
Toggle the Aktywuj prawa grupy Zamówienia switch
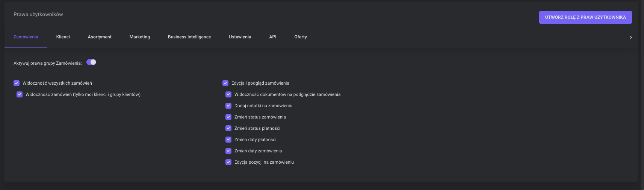point(91,62)
